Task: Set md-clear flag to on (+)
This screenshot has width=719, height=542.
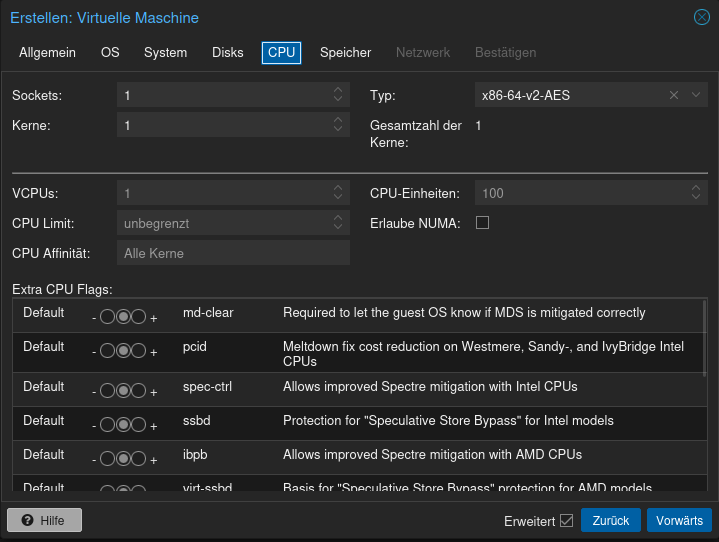Action: (139, 318)
